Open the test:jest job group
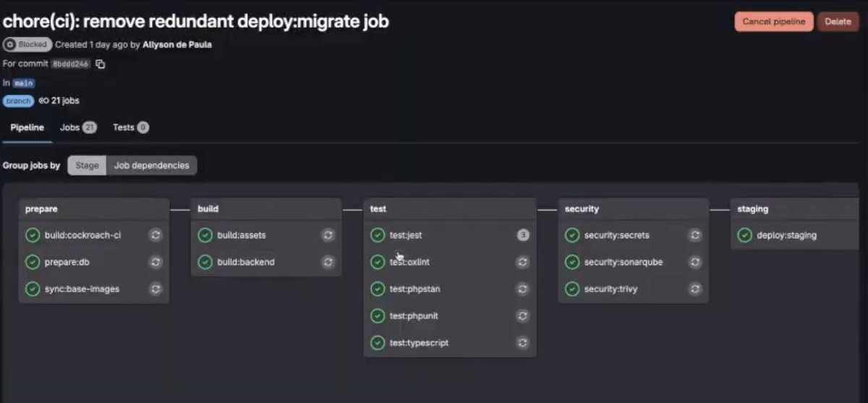 click(x=405, y=235)
